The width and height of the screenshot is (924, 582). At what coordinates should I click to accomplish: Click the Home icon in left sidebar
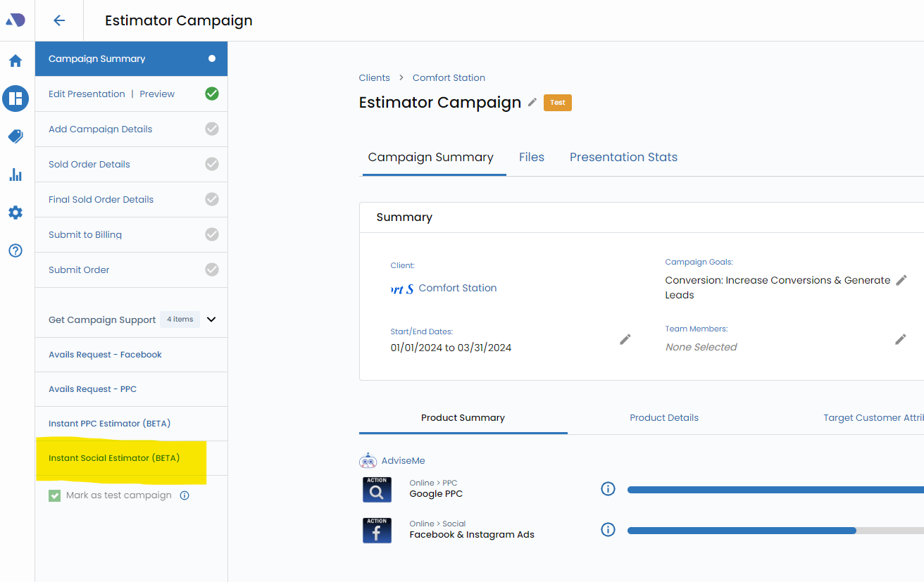(15, 61)
